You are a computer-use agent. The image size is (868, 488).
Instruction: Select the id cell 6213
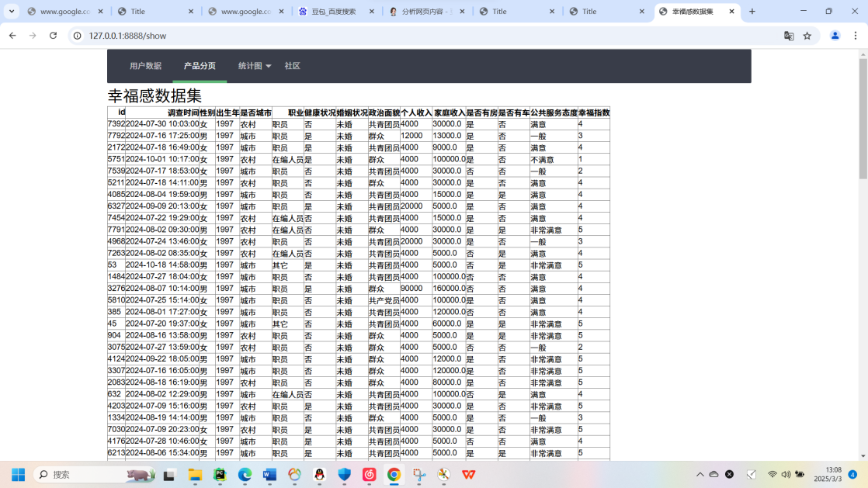(x=116, y=452)
